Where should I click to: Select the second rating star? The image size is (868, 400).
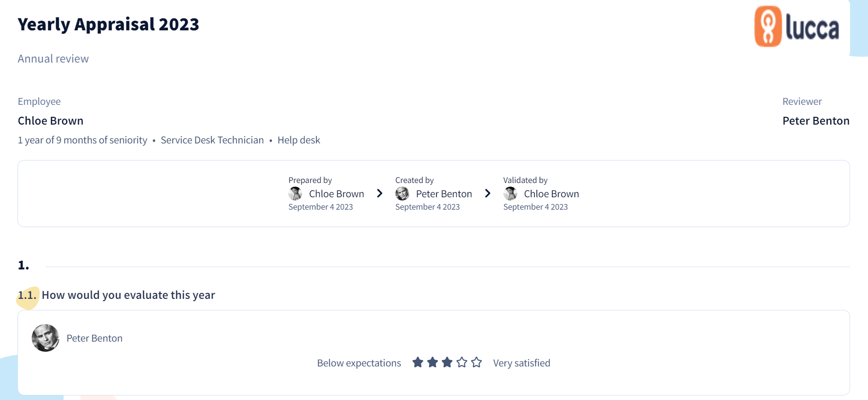(x=433, y=362)
